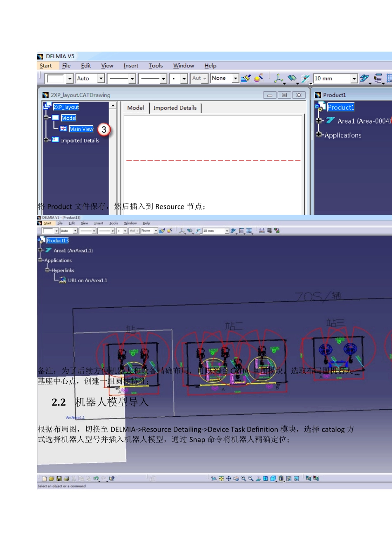Open the first line thickness dropdown in upper toolbar
Screen dimensions: 392x555
click(132, 78)
